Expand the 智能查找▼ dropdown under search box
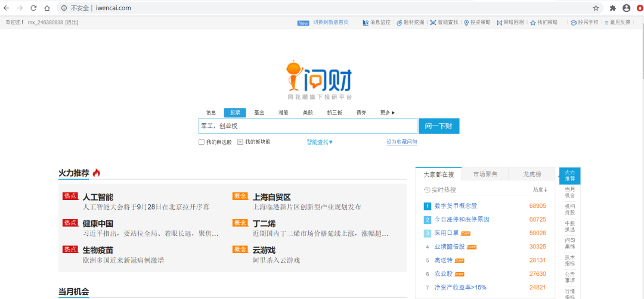 pos(320,142)
